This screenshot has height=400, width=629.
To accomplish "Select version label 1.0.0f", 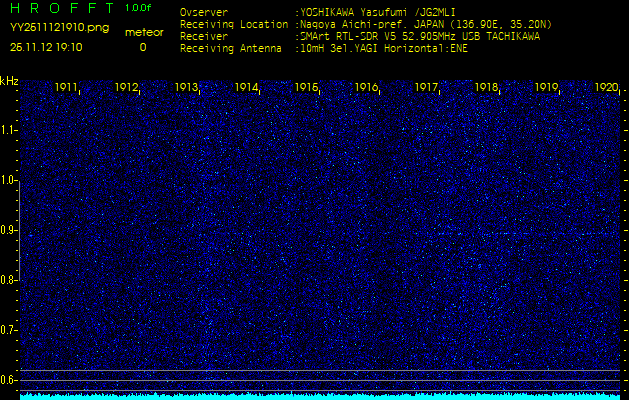I will [x=138, y=8].
